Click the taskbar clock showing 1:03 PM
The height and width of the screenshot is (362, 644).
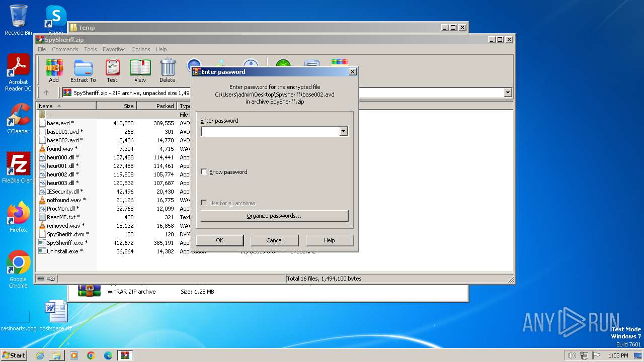[618, 355]
